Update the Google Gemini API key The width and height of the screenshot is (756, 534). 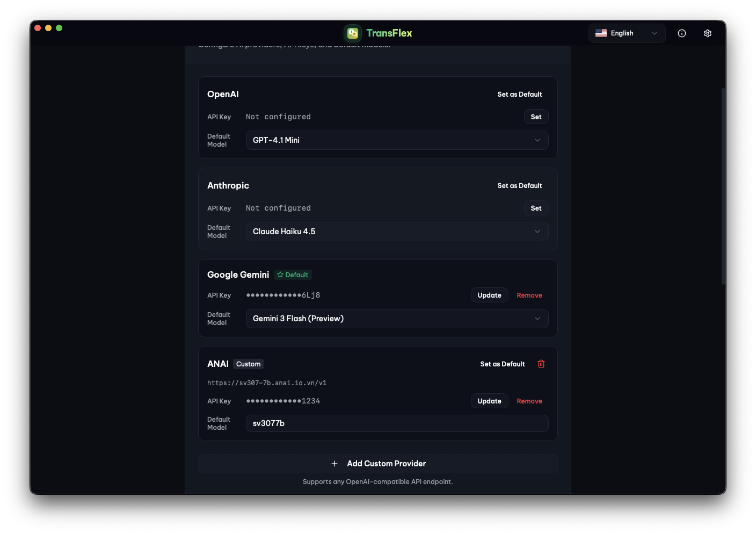pos(489,295)
